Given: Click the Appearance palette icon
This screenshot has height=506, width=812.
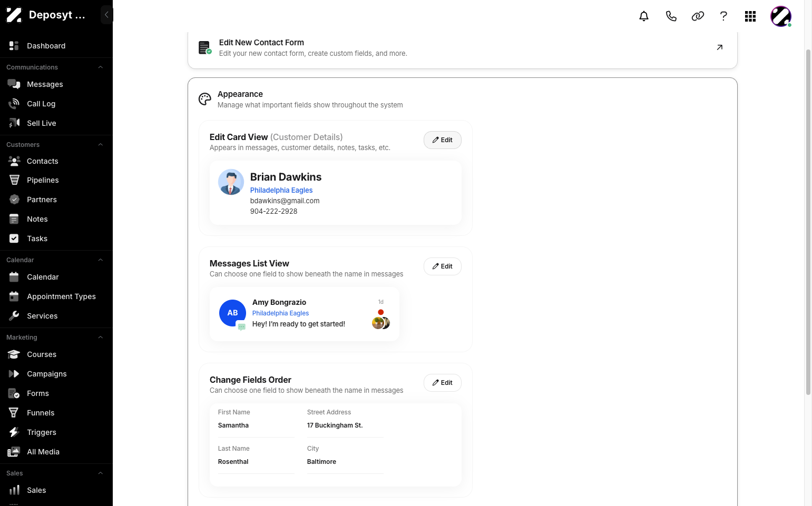Looking at the screenshot, I should pyautogui.click(x=205, y=99).
